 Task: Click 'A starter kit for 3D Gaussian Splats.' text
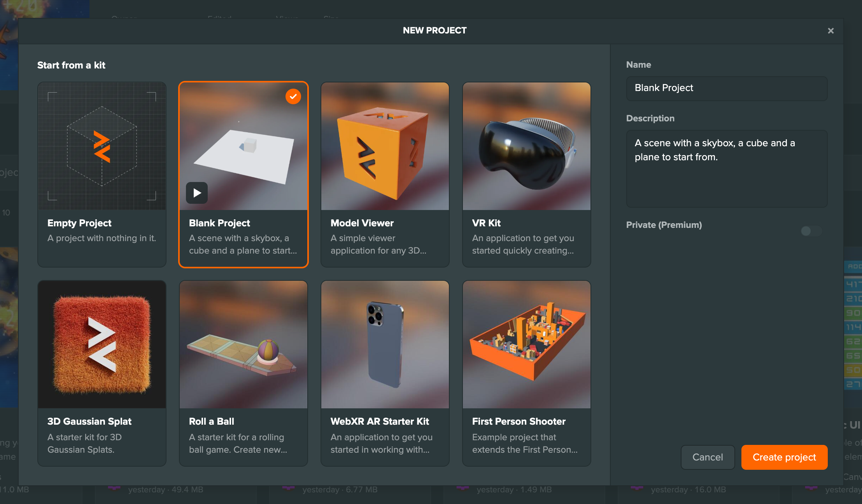(x=85, y=443)
